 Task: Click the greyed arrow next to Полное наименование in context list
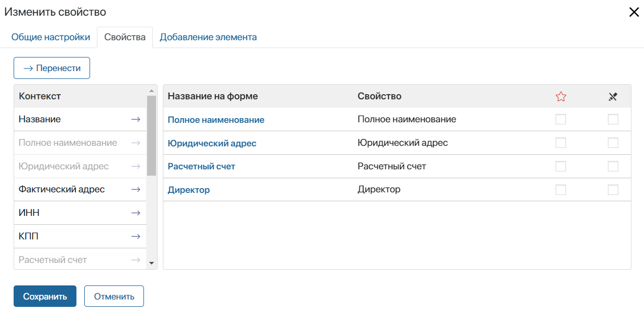click(136, 143)
